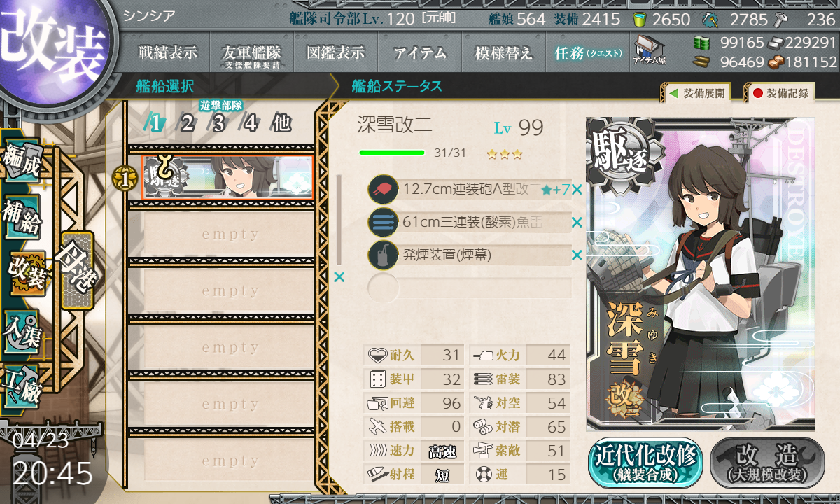The image size is (840, 504).
Task: Open the 工廠 factory side icon
Action: pos(22,384)
